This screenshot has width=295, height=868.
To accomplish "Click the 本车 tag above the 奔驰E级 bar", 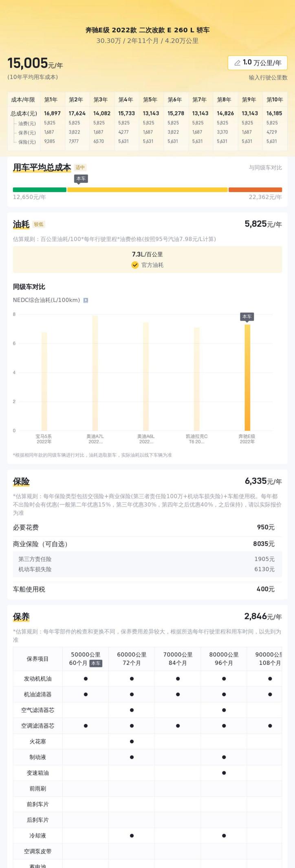I will 247,317.
